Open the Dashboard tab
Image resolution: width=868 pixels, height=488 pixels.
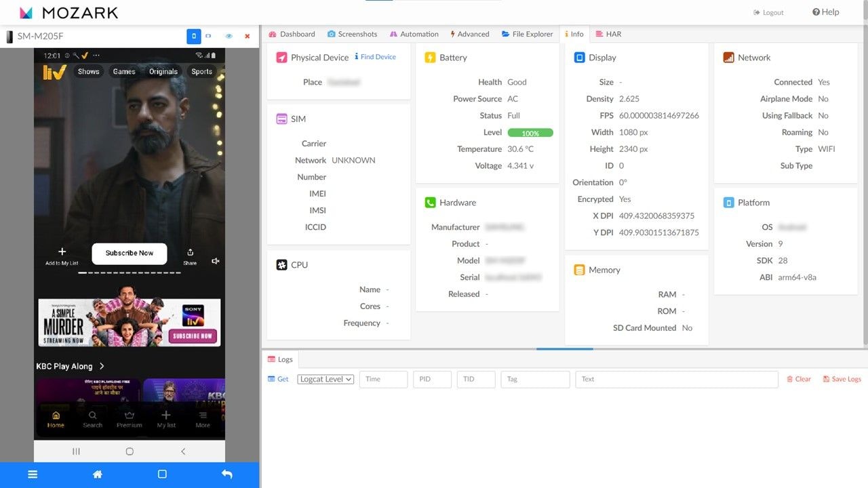tap(292, 34)
